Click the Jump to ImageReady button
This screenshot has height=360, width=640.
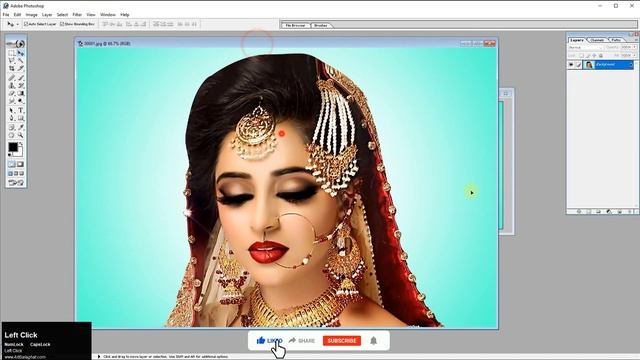point(16,182)
